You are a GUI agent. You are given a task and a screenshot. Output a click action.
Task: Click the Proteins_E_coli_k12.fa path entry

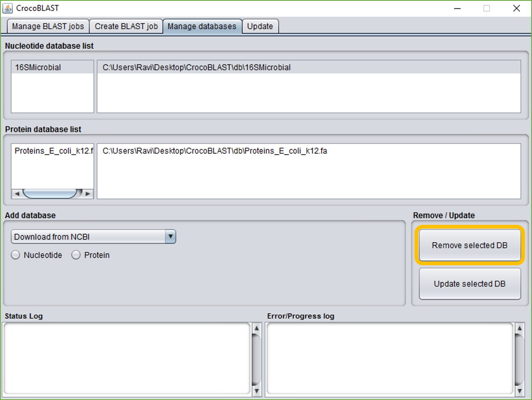(309, 151)
